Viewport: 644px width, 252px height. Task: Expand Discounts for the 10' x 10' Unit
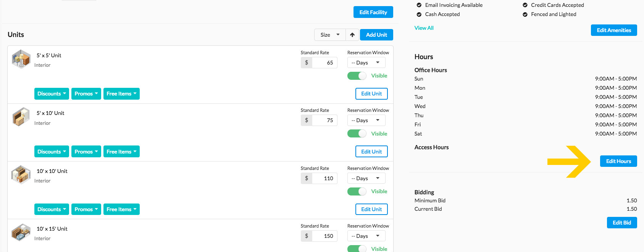pos(52,209)
